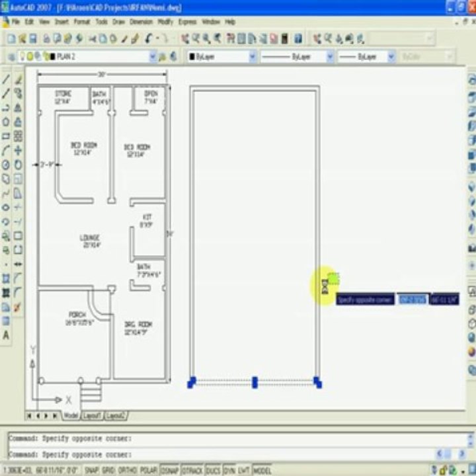Viewport: 476px width, 476px height.
Task: Click the Layer Previous button
Action: click(x=173, y=57)
